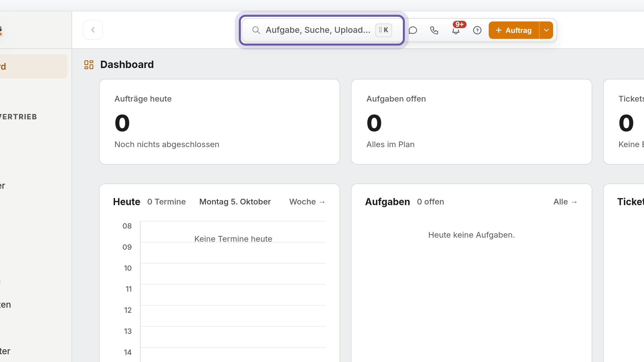Open the help question mark icon
The height and width of the screenshot is (362, 644).
pyautogui.click(x=477, y=30)
